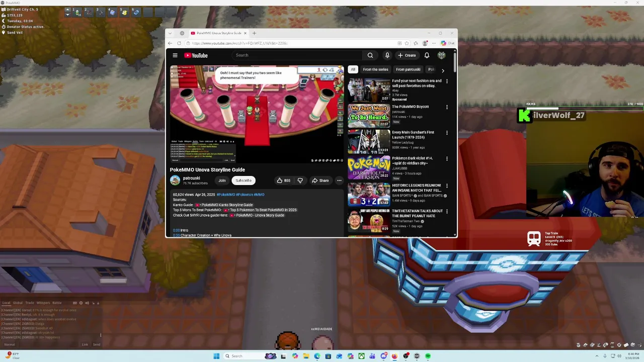Open YouTube notifications bell
This screenshot has width=644, height=362.
tap(427, 55)
